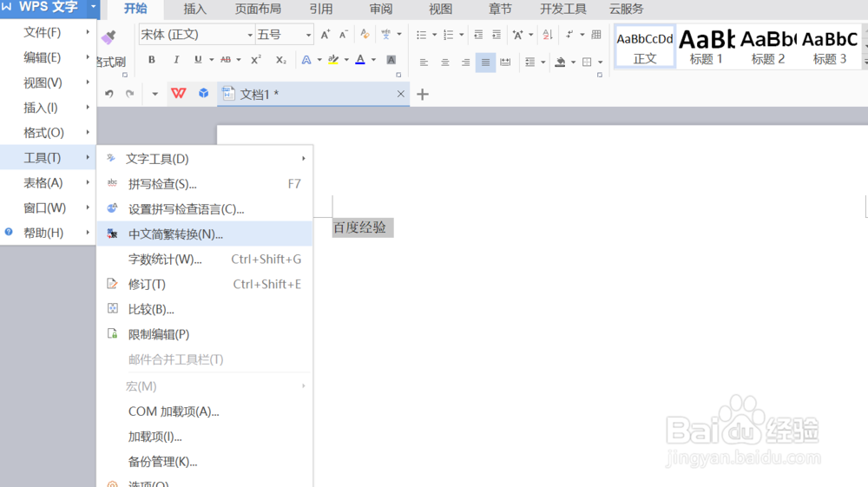Open a new document tab with plus
Screen dimensions: 868x487
[423, 95]
